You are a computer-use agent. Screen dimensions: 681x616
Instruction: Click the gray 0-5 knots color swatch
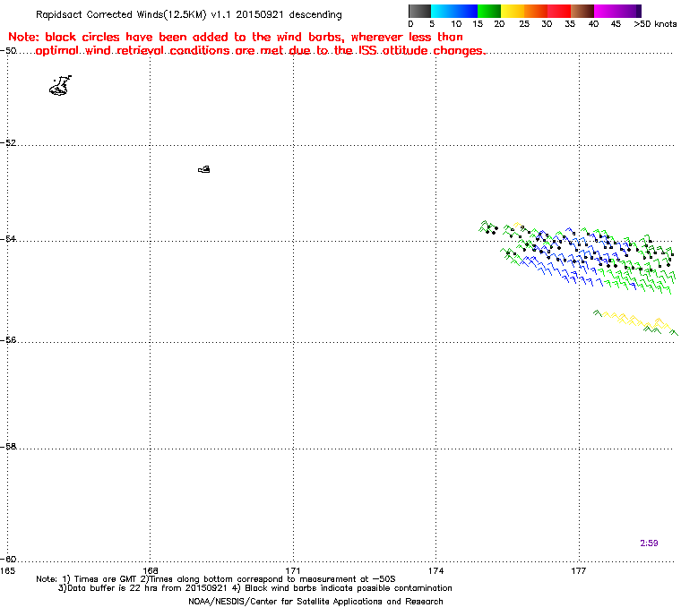point(419,11)
